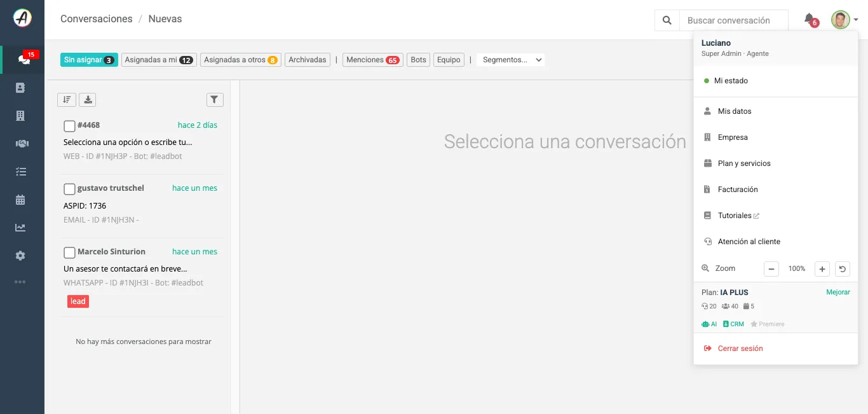Viewport: 868px width, 414px height.
Task: Increase zoom with the plus button
Action: pos(822,269)
